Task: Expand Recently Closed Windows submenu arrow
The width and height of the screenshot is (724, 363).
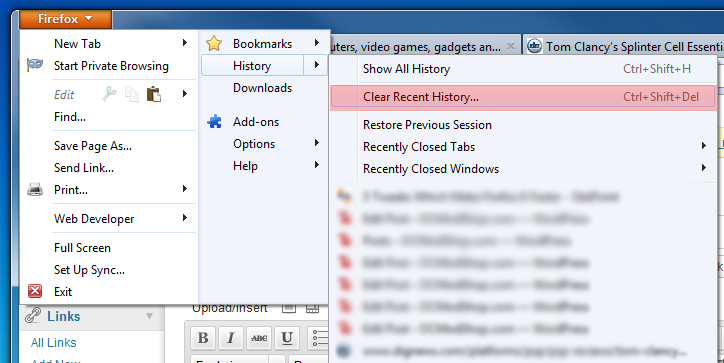Action: 704,168
